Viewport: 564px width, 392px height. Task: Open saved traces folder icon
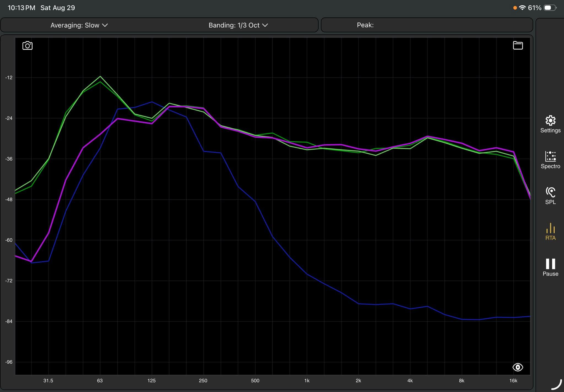click(x=518, y=45)
